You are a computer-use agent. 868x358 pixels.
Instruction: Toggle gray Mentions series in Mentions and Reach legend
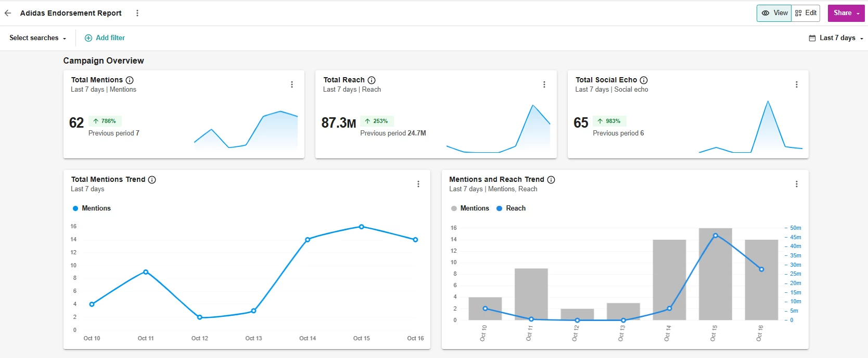pos(470,208)
